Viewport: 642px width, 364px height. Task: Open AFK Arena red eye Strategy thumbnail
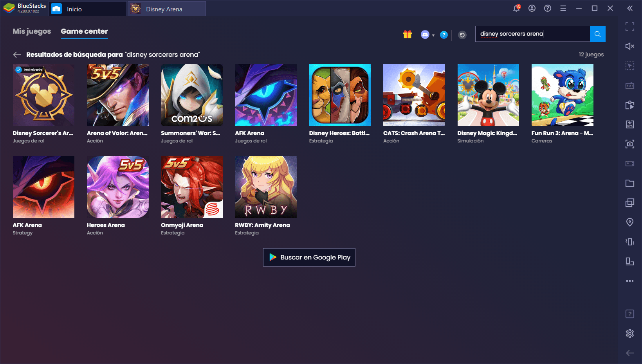43,187
